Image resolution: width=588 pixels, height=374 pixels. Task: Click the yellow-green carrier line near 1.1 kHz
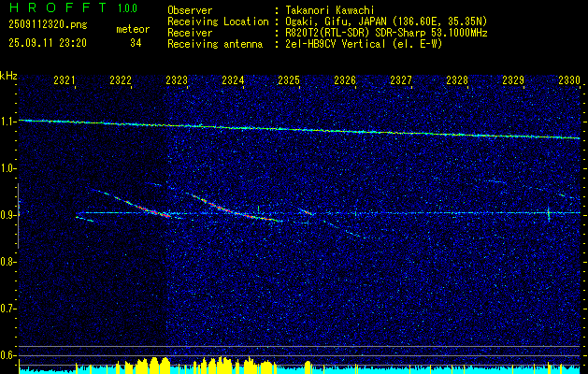coord(299,129)
